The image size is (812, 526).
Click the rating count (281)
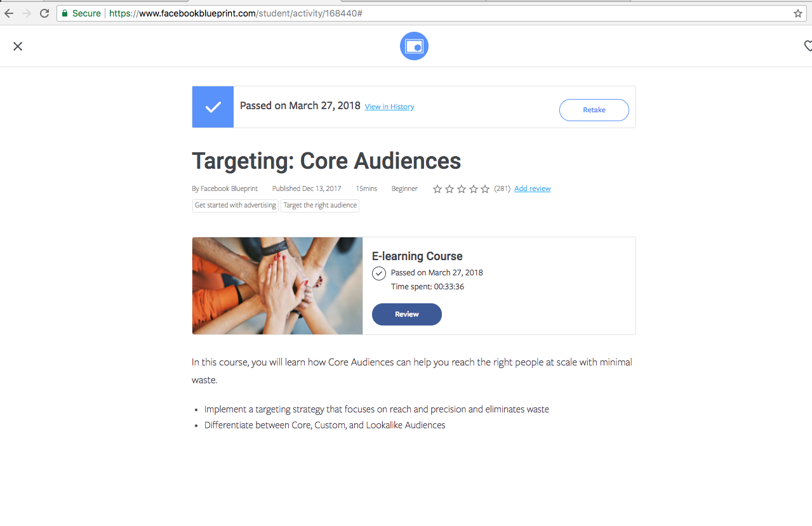coord(502,188)
